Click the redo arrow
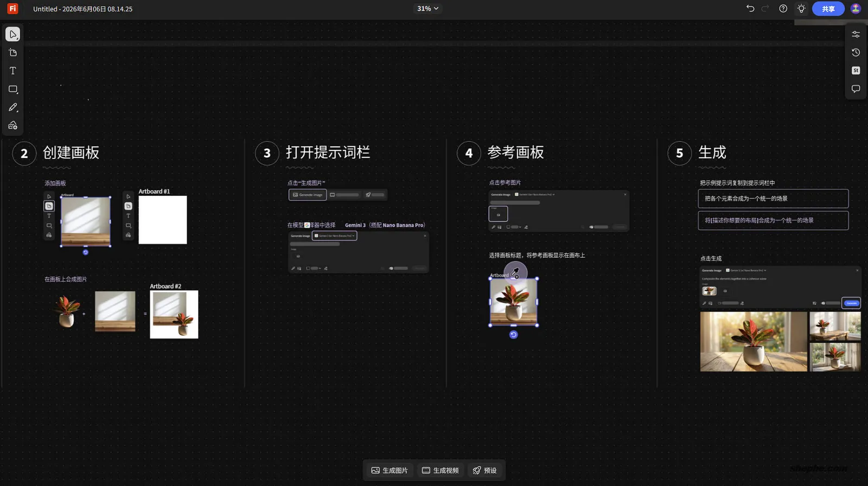Screen dimensions: 868x486 coord(765,8)
